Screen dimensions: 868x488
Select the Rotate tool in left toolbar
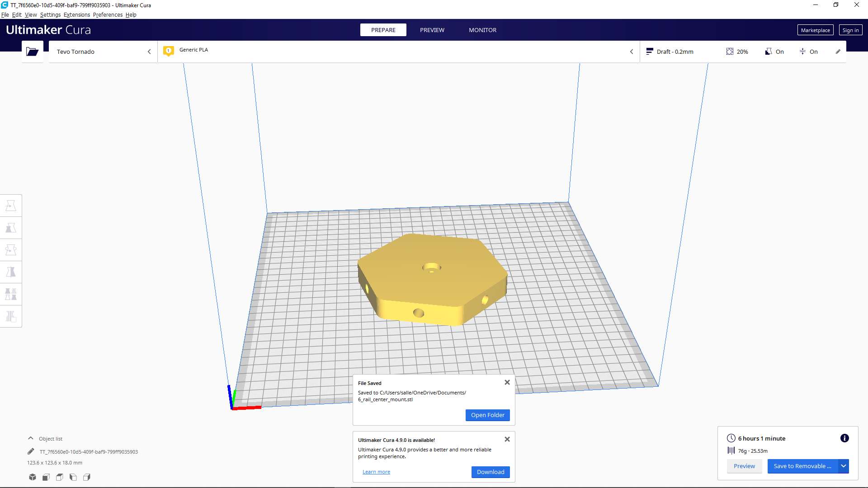click(x=11, y=250)
